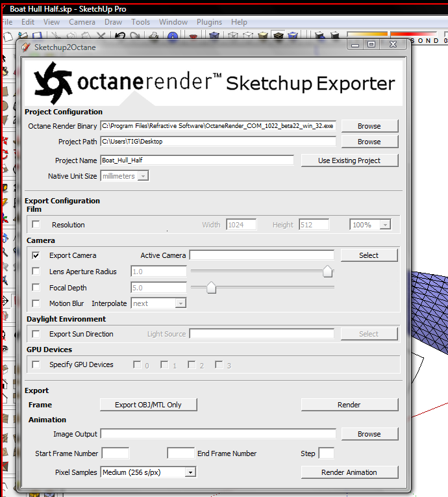The height and width of the screenshot is (497, 448).
Task: Open the Window menu
Action: pyautogui.click(x=173, y=22)
